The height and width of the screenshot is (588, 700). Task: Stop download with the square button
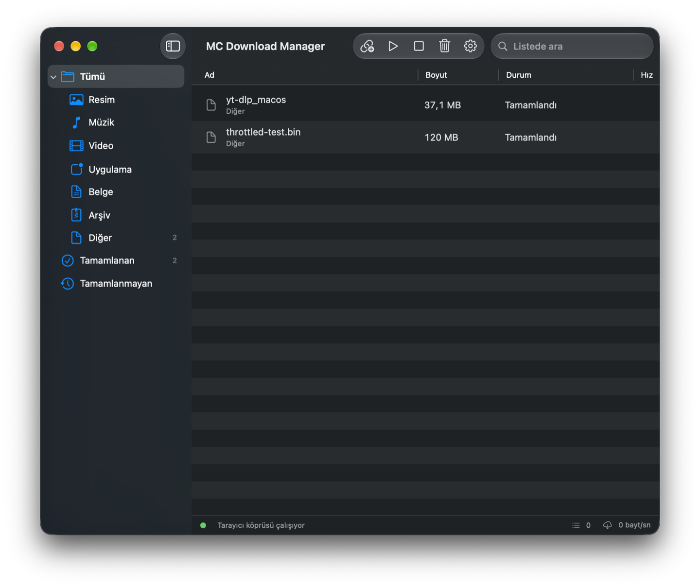419,46
